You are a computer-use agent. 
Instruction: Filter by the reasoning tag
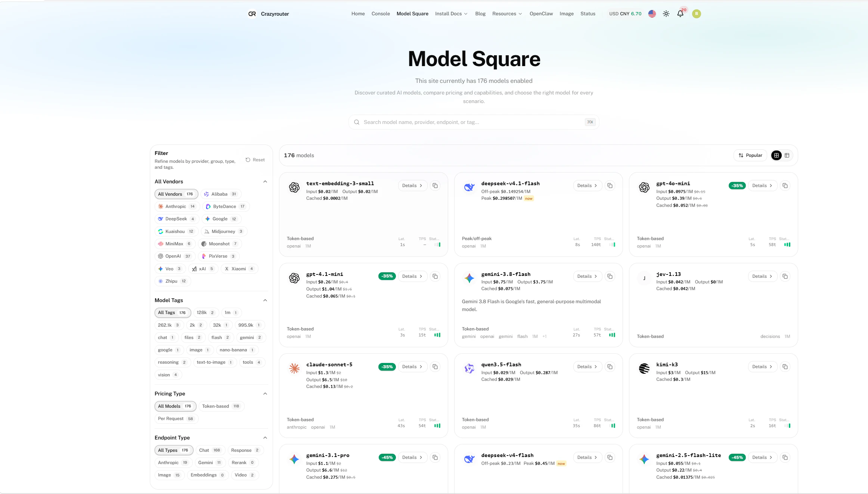click(x=173, y=362)
